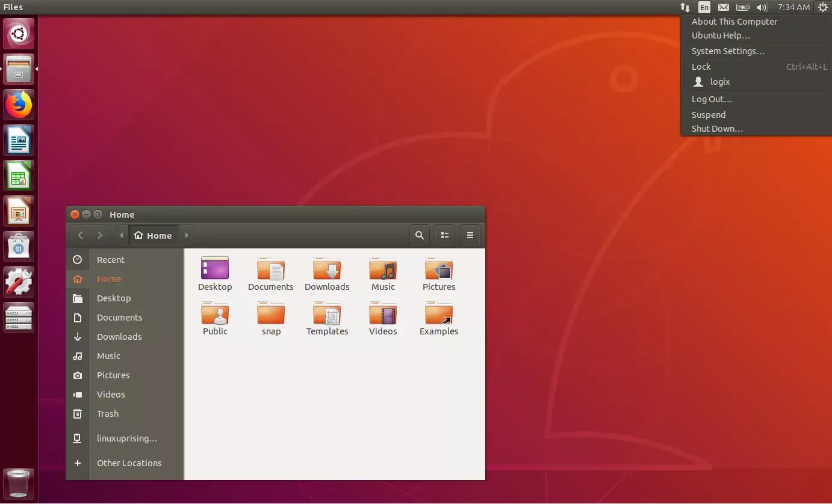Expand the breadcrumb chevron right of Home
This screenshot has height=504, width=832.
pos(186,235)
